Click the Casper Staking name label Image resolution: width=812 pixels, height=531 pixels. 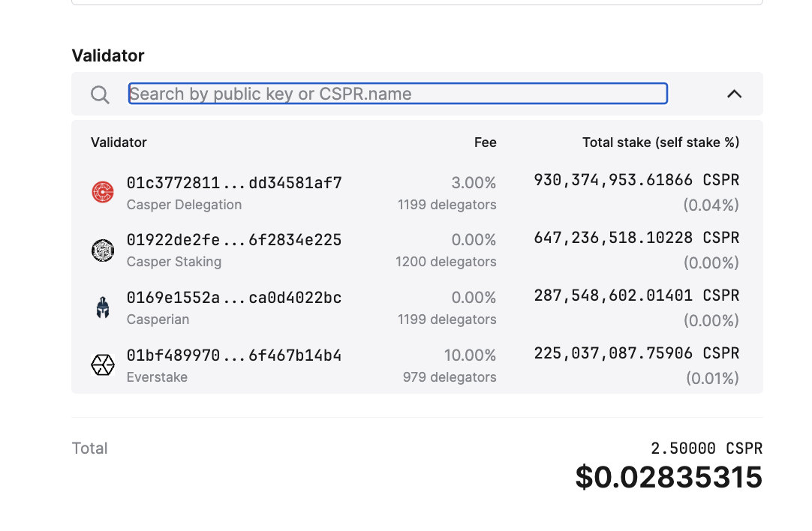pyautogui.click(x=174, y=262)
